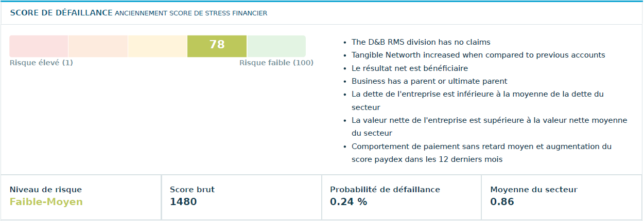This screenshot has height=221, width=644.
Task: Click the 'Risque élevé (1)' label
Action: coord(41,63)
